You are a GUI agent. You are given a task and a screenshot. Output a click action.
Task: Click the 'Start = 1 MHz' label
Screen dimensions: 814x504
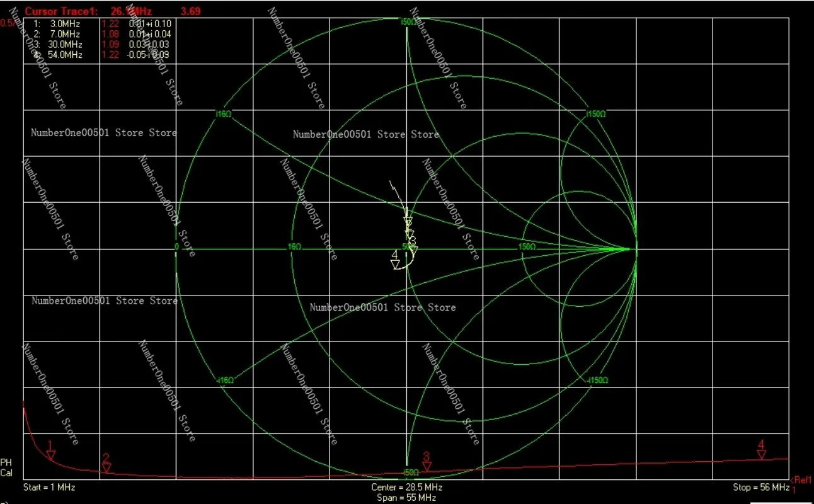49,488
